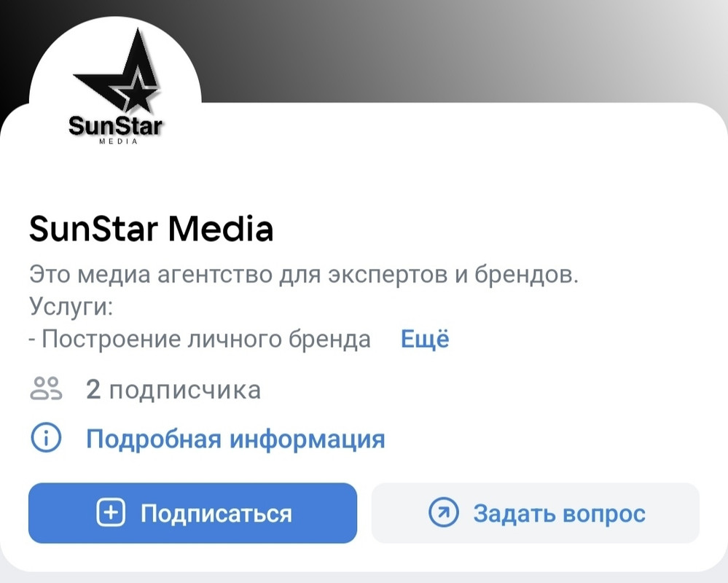Click the Задать вопрос button
728x583 pixels.
click(x=536, y=513)
